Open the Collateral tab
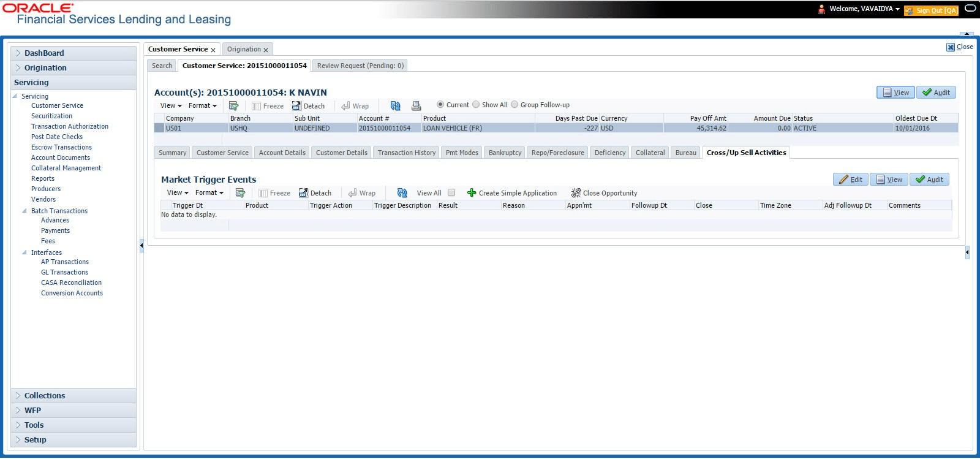980x459 pixels. (x=650, y=153)
